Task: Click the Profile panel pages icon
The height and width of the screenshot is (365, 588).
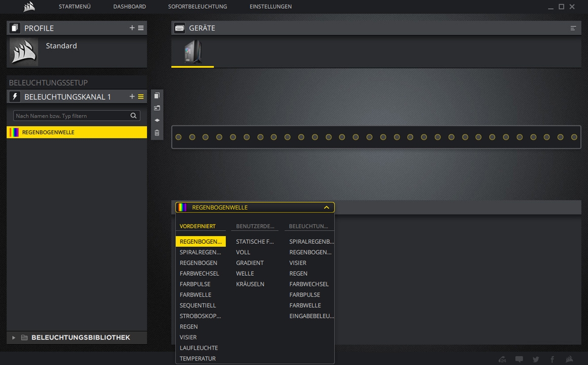Action: click(15, 28)
